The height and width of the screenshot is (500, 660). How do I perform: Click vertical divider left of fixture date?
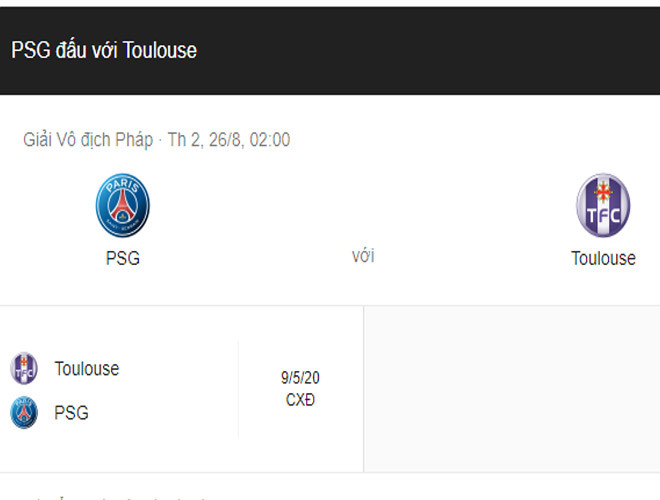pos(238,388)
